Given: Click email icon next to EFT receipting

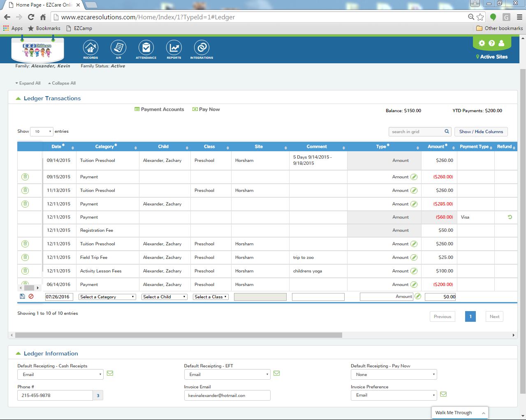Looking at the screenshot, I should [x=276, y=374].
